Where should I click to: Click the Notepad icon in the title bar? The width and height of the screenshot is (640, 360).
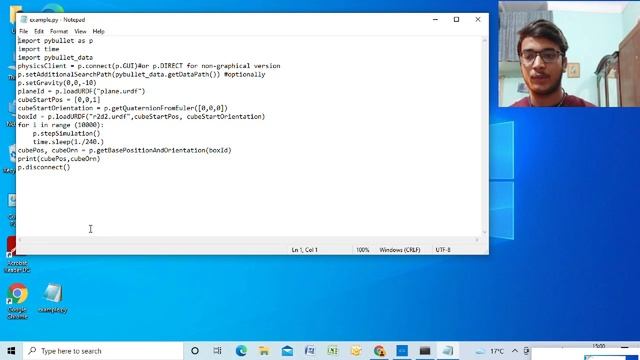coord(24,20)
